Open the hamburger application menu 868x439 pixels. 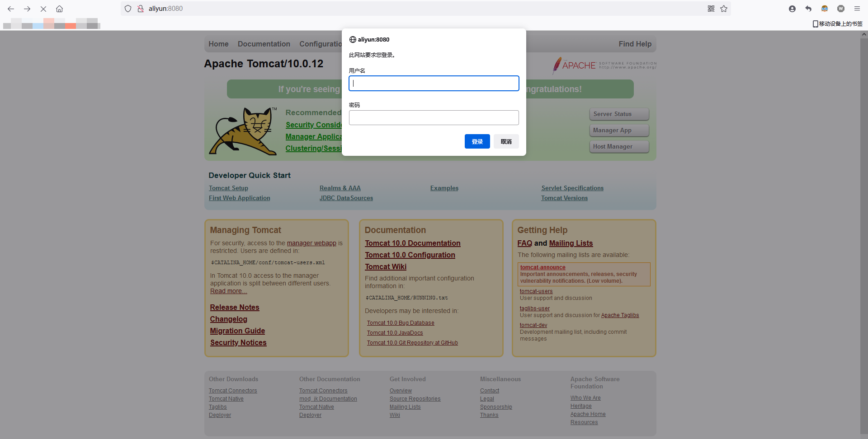pyautogui.click(x=857, y=9)
